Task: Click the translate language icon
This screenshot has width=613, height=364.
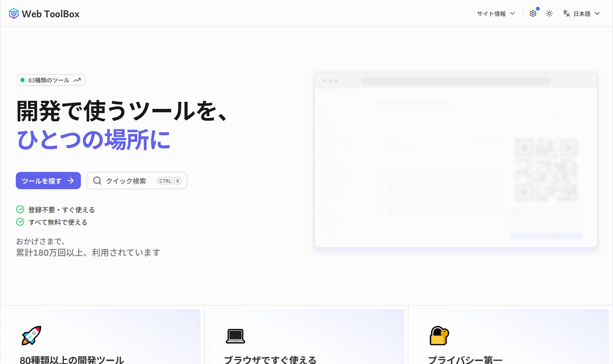Action: (566, 13)
